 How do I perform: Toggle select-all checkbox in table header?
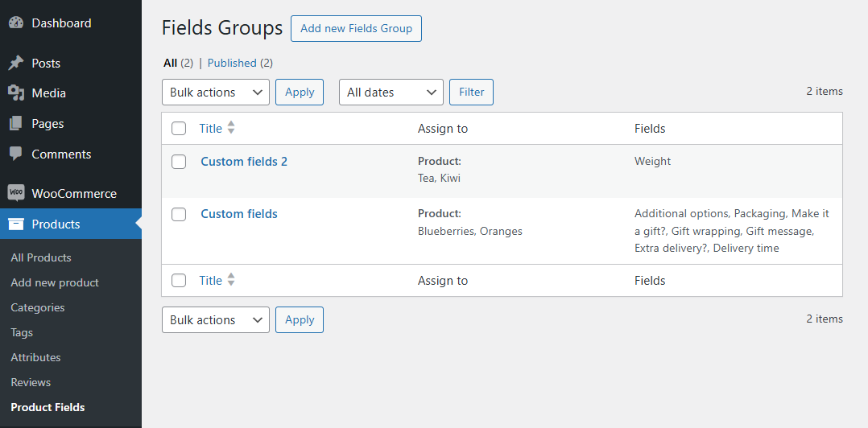coord(179,129)
